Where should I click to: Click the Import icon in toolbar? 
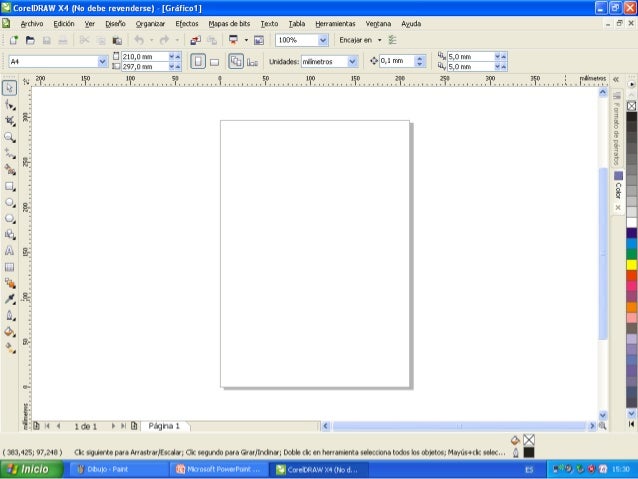(195, 40)
